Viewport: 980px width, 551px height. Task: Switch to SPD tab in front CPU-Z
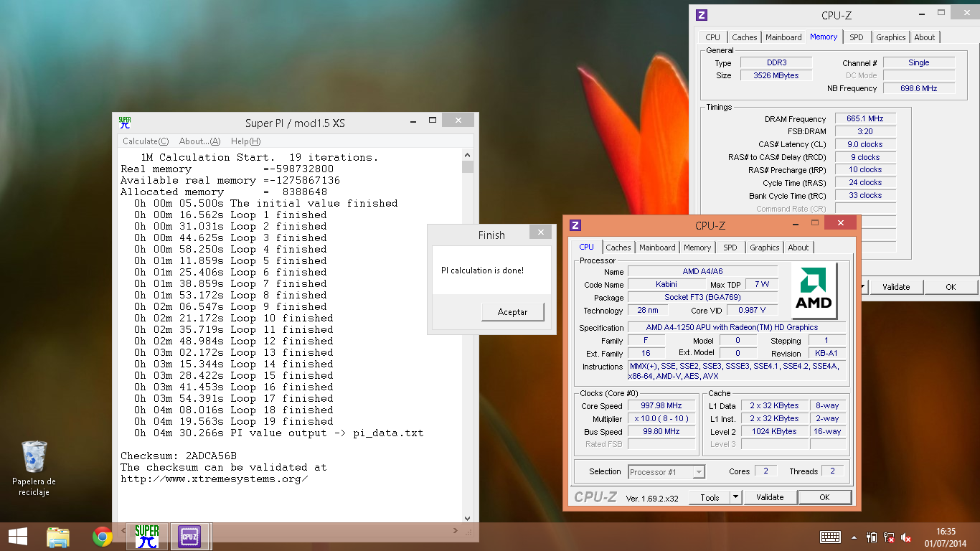click(730, 248)
